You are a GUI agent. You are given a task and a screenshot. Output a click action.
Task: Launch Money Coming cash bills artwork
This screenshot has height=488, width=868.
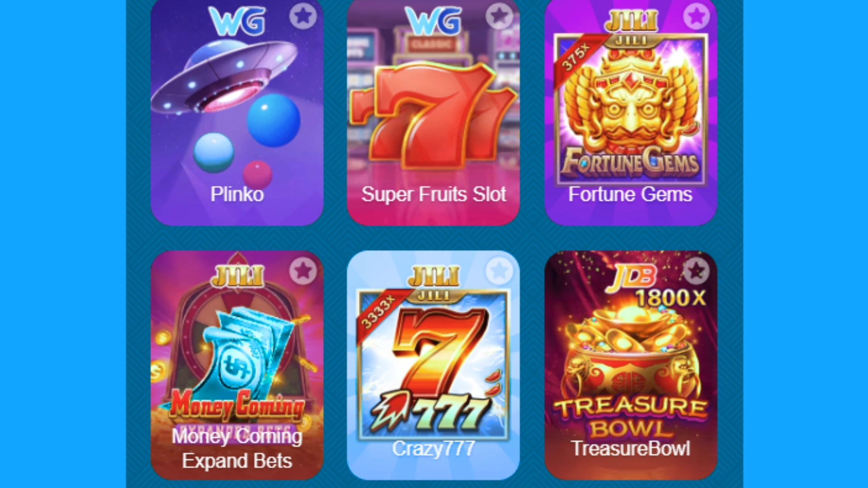237,361
